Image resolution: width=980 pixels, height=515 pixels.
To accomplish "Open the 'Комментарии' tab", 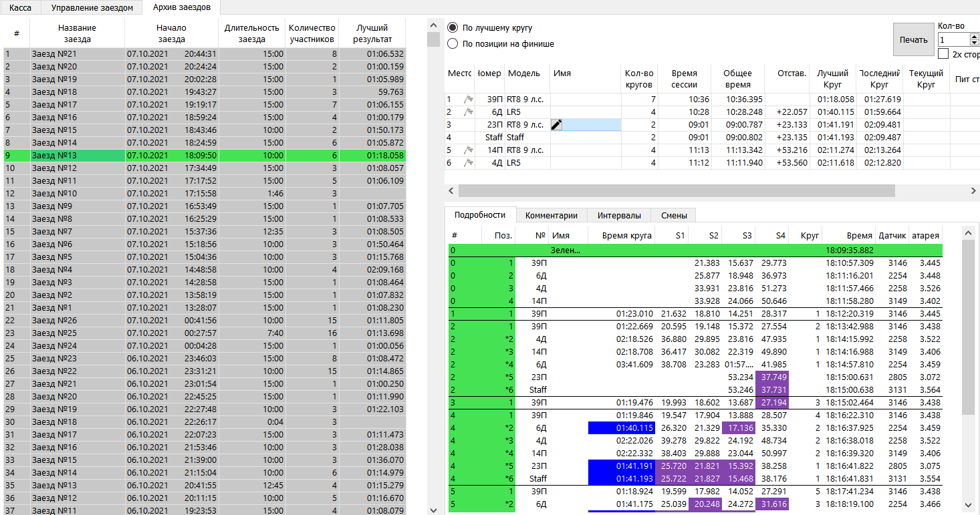I will tap(551, 215).
